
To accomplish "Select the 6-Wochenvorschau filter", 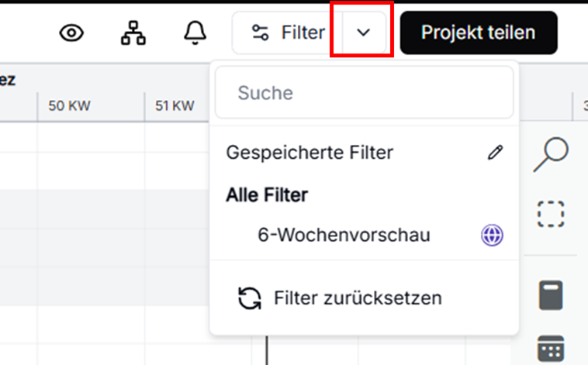I will pyautogui.click(x=344, y=235).
